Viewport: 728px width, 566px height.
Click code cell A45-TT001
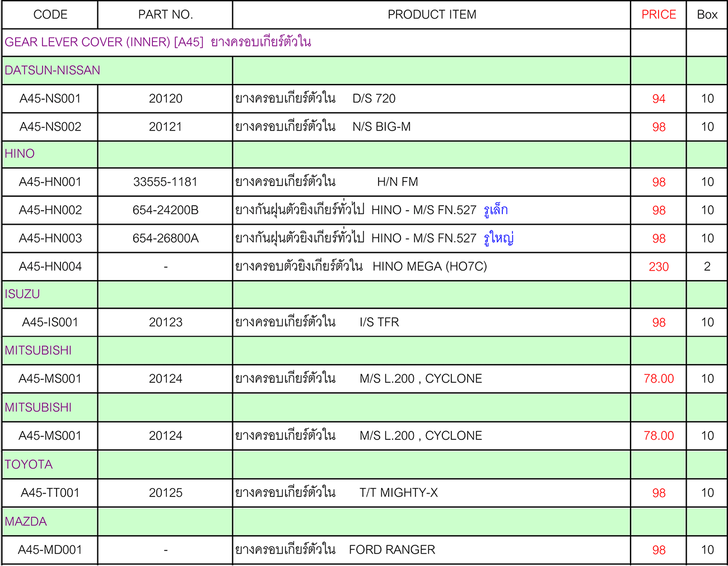[50, 493]
